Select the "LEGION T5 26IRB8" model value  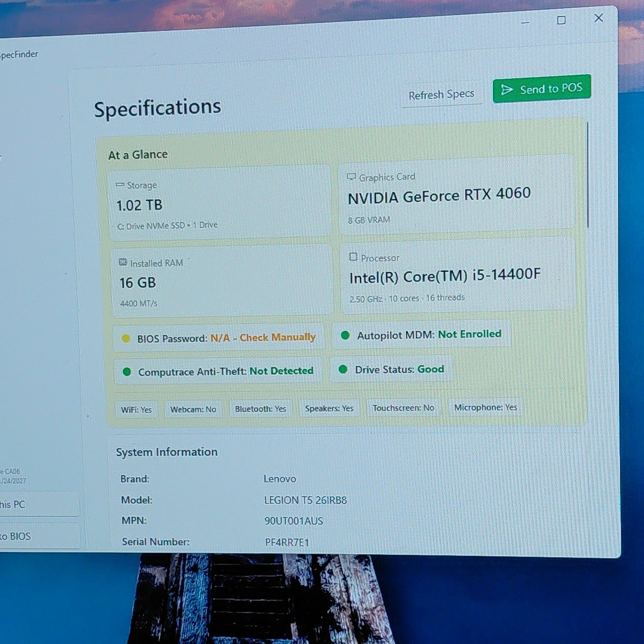(x=306, y=500)
